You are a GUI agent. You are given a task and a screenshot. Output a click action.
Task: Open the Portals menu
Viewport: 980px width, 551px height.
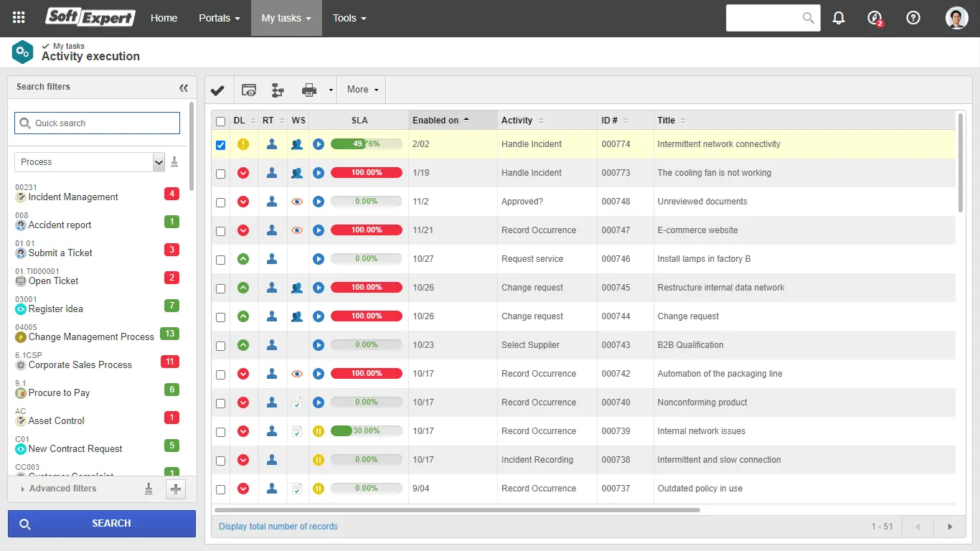pos(219,18)
